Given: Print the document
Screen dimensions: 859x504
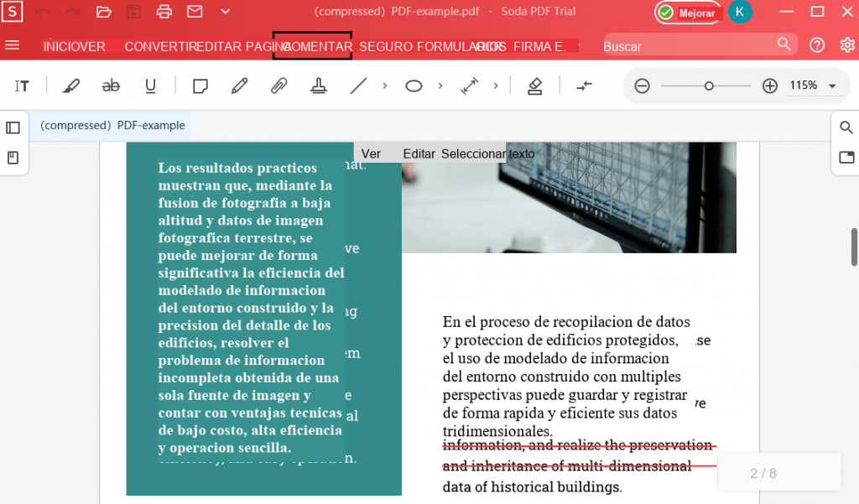Looking at the screenshot, I should point(164,12).
